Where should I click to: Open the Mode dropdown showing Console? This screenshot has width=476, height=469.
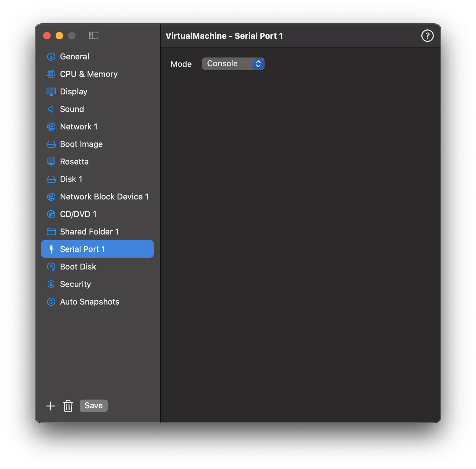[x=233, y=64]
